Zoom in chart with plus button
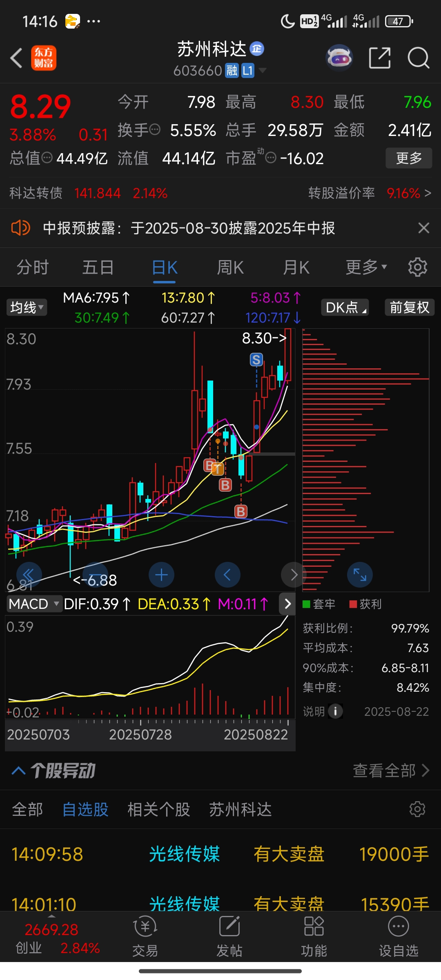Viewport: 441px width, 980px height. tap(161, 575)
